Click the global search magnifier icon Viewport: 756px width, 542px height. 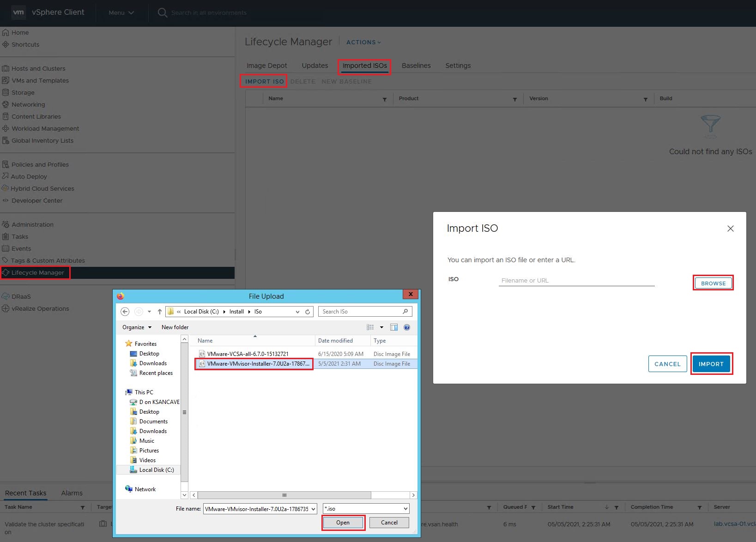162,12
